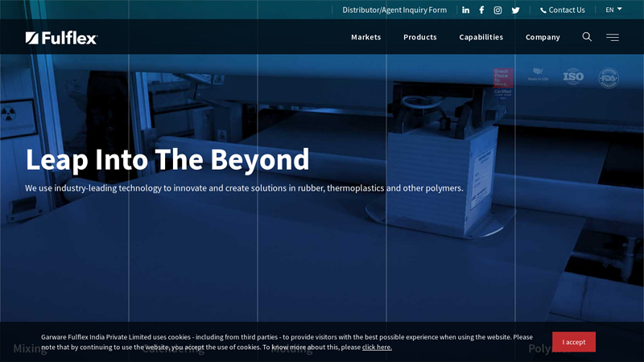
Task: Click the Made in USA badge
Action: 538,78
